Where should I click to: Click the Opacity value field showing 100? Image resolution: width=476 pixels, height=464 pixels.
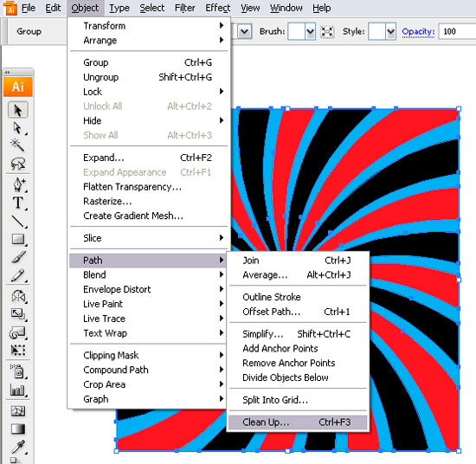(457, 31)
